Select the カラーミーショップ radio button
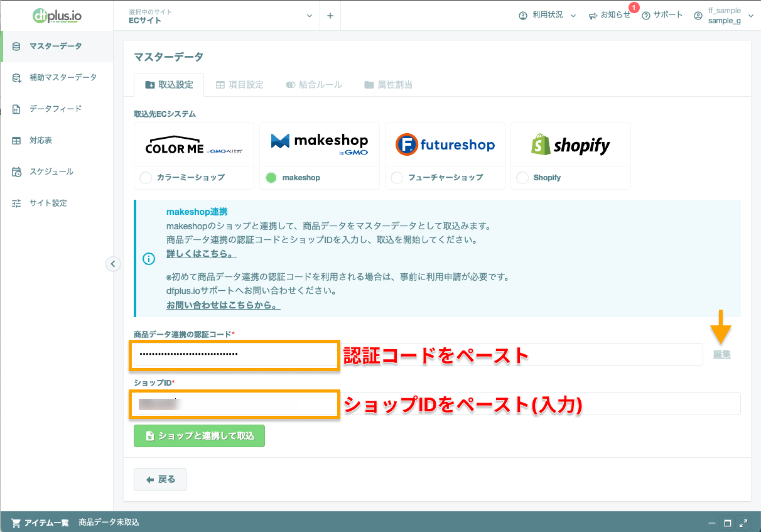The height and width of the screenshot is (532, 761). pos(146,178)
